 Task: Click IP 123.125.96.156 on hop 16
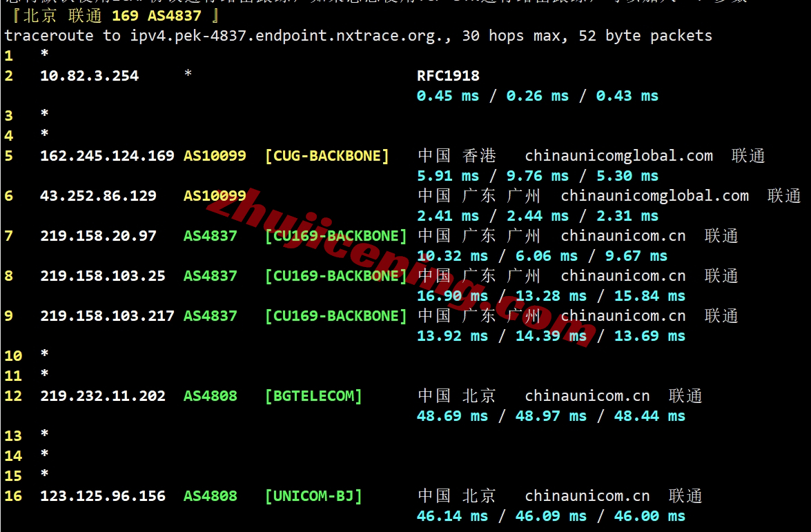click(x=103, y=496)
